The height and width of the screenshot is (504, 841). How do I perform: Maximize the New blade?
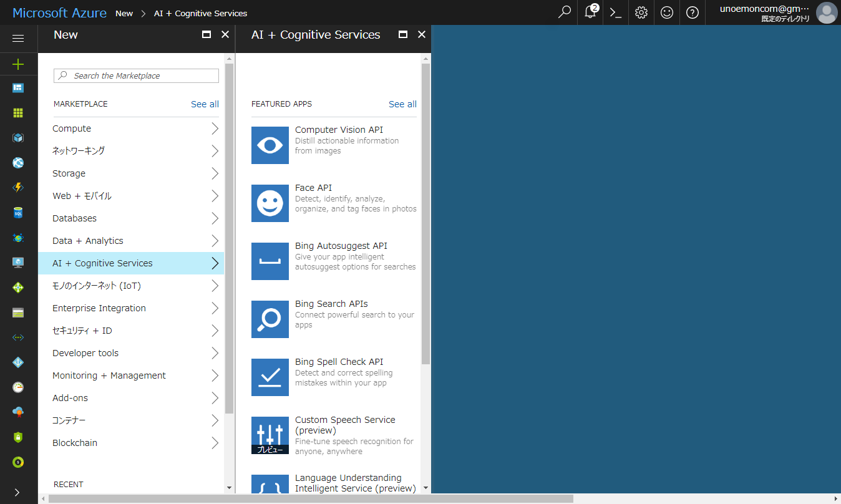207,35
